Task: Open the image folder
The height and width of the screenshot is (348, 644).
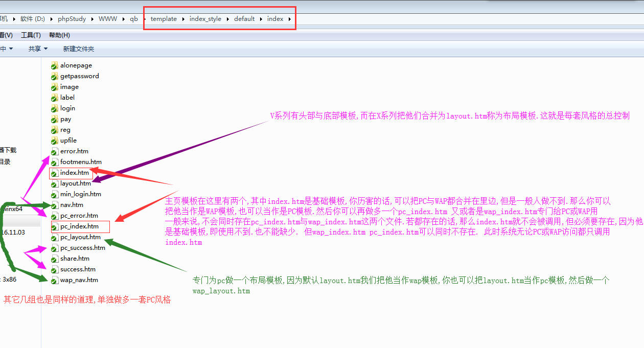Action: point(68,86)
